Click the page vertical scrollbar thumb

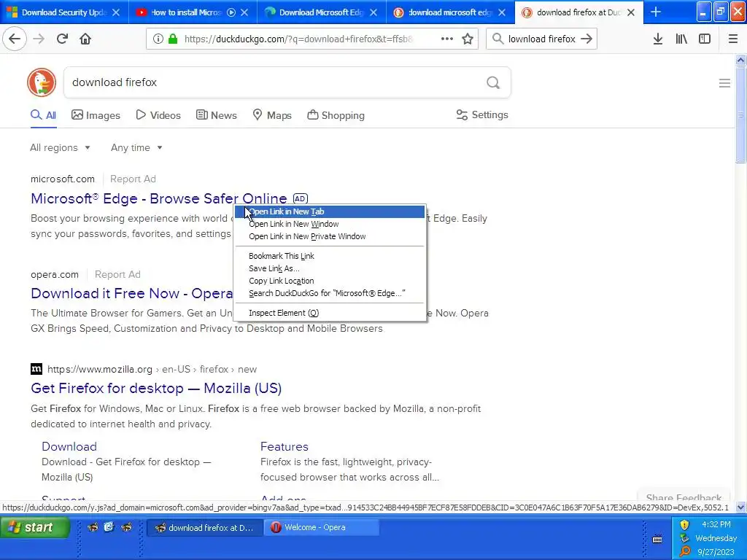pyautogui.click(x=740, y=114)
